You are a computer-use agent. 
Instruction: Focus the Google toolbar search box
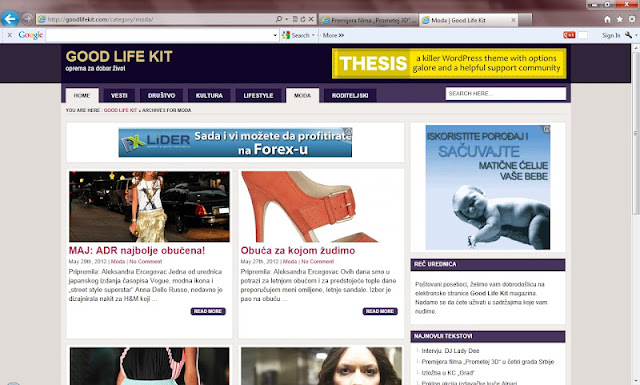[159, 35]
